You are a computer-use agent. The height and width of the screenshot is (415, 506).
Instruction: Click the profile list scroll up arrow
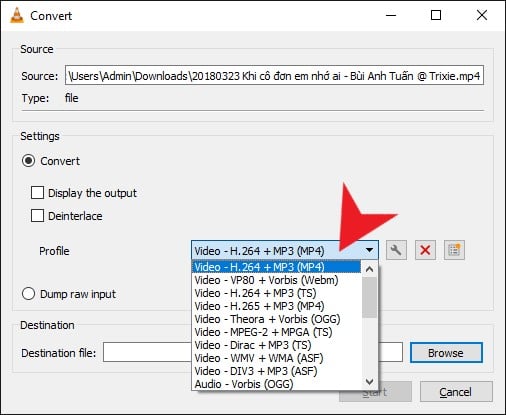pos(369,269)
